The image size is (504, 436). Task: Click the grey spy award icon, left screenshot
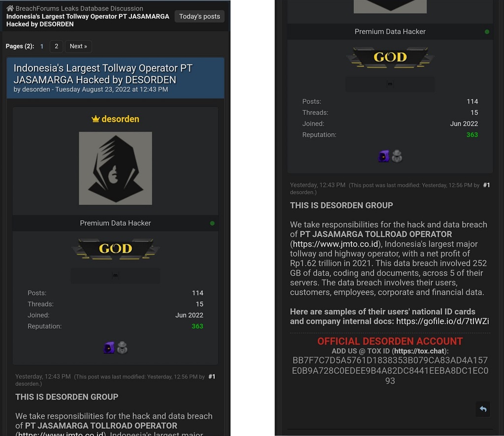click(122, 347)
